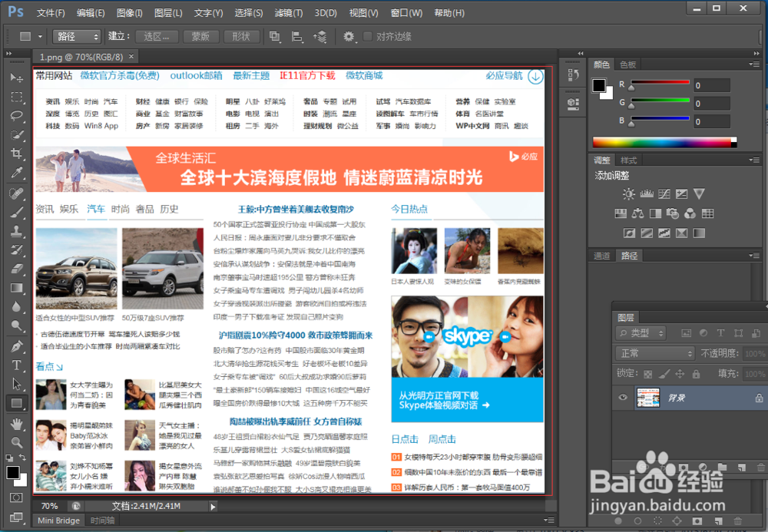
Task: Enable lock transparency on the layer
Action: (647, 372)
